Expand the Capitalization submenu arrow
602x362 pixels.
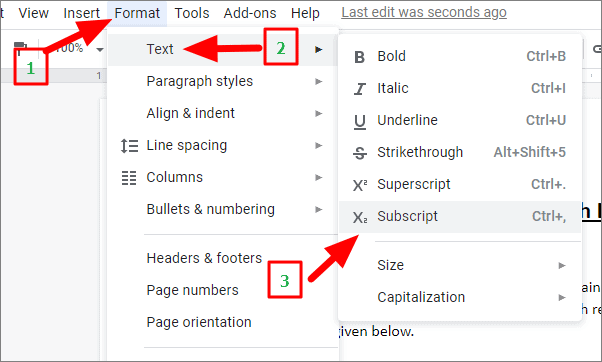[x=562, y=298]
